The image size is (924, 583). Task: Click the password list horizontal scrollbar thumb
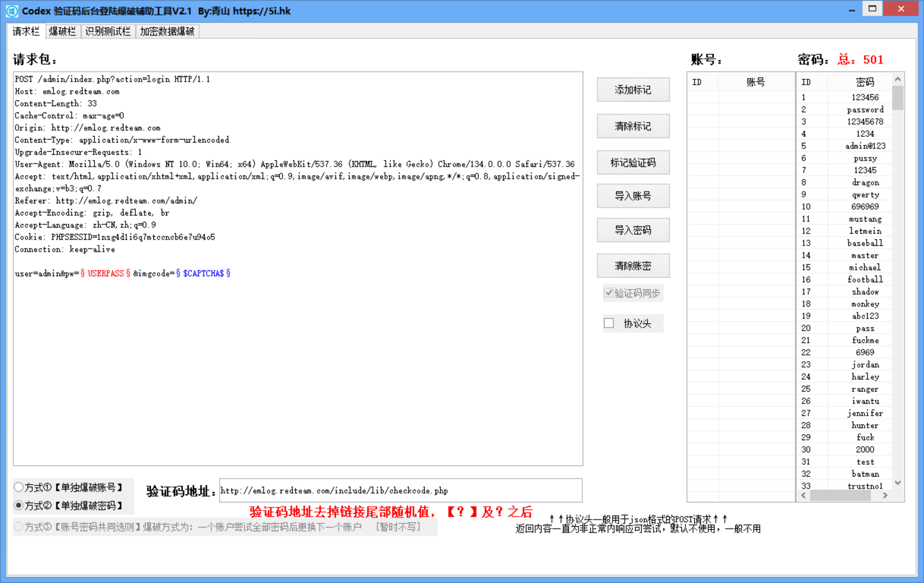(x=840, y=495)
